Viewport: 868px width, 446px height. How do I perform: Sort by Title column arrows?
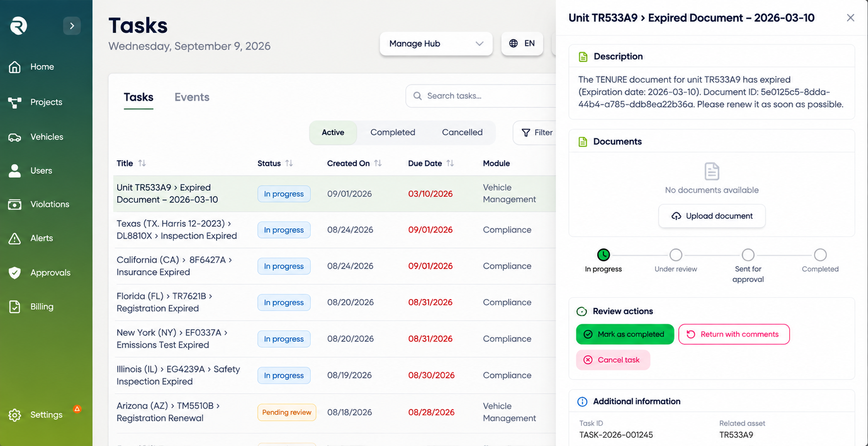pyautogui.click(x=142, y=163)
